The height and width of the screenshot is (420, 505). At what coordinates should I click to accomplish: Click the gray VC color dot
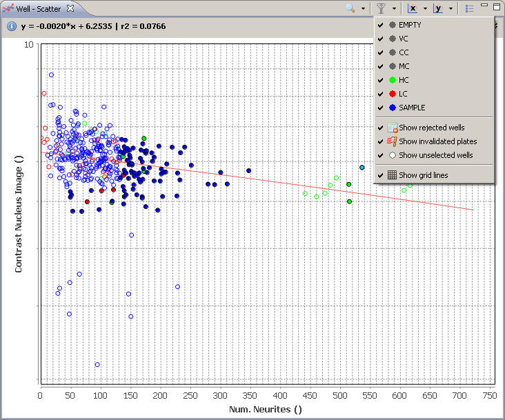tap(393, 39)
